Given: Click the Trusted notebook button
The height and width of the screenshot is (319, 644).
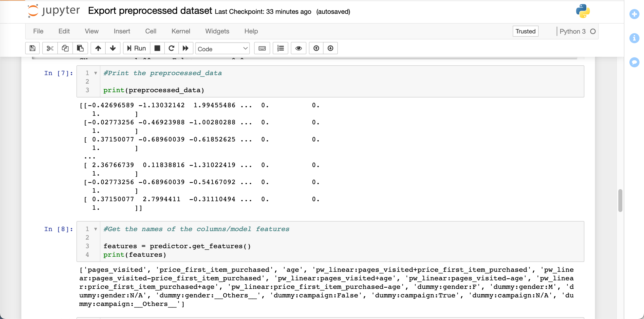Looking at the screenshot, I should [x=525, y=31].
